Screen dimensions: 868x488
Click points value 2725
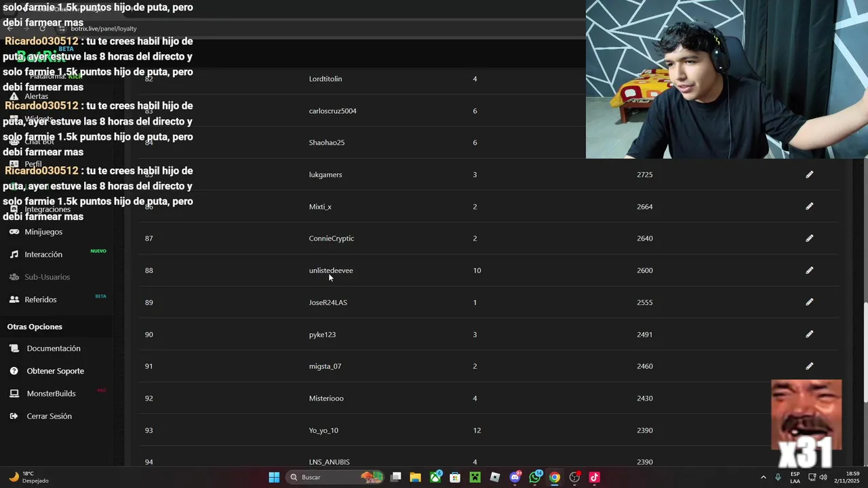click(x=645, y=175)
